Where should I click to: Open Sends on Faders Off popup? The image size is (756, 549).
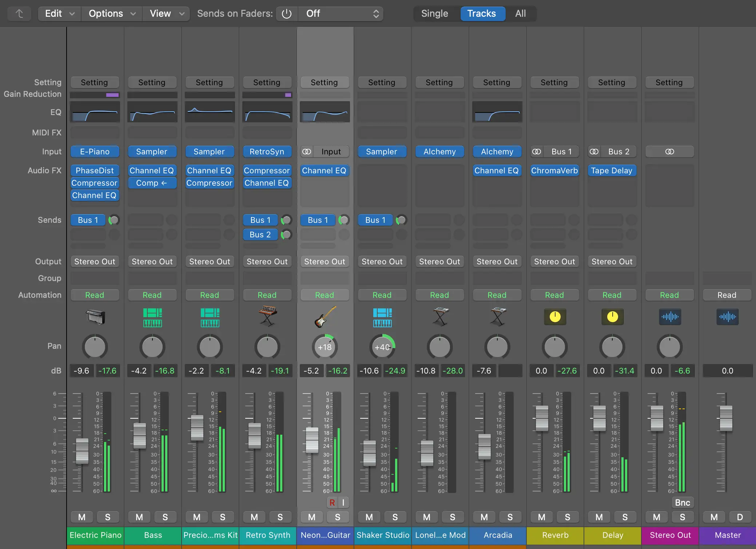[x=341, y=13]
